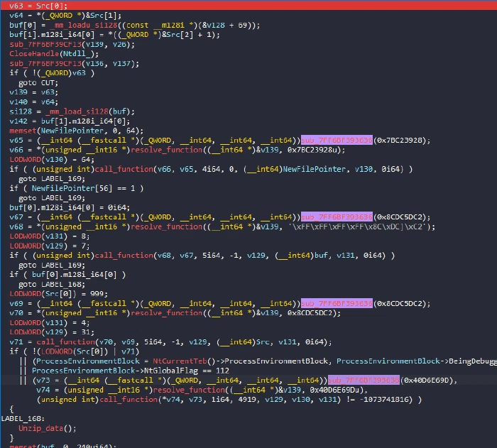Click if ( !(_QWORD)v63 ) condition
Viewport: 497px width, 448px height.
coord(52,73)
